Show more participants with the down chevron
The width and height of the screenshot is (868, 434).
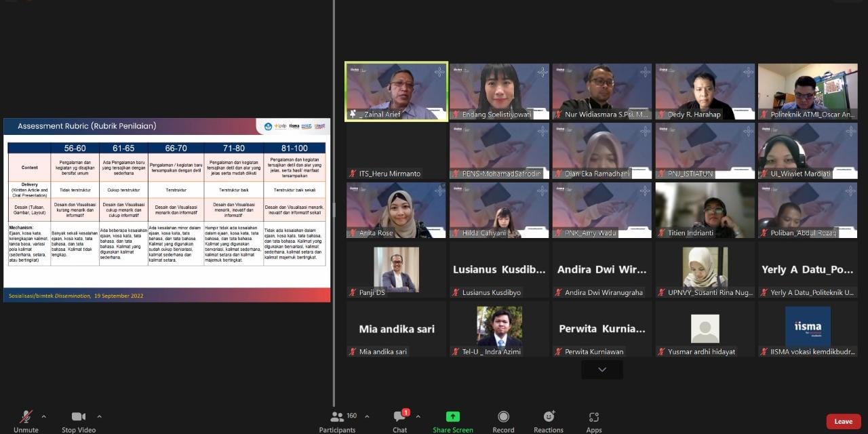[x=601, y=370]
